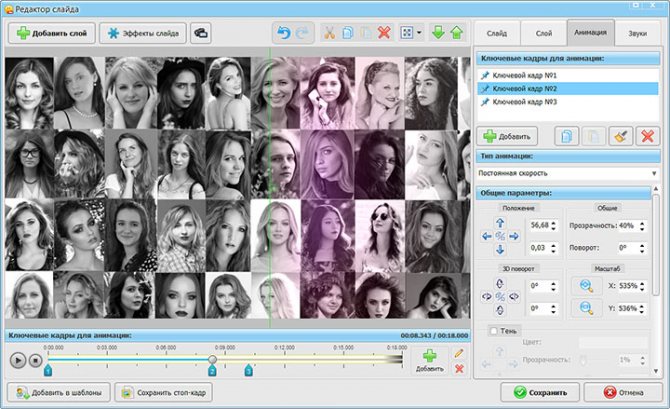Expand the alignment grid dropdown arrow
The width and height of the screenshot is (670, 409).
click(420, 33)
